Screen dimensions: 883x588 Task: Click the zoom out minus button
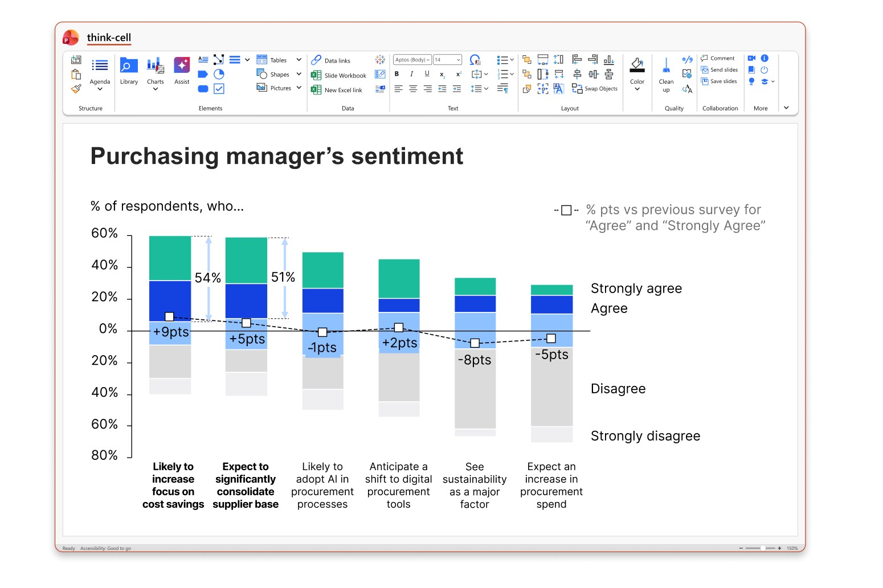[741, 548]
